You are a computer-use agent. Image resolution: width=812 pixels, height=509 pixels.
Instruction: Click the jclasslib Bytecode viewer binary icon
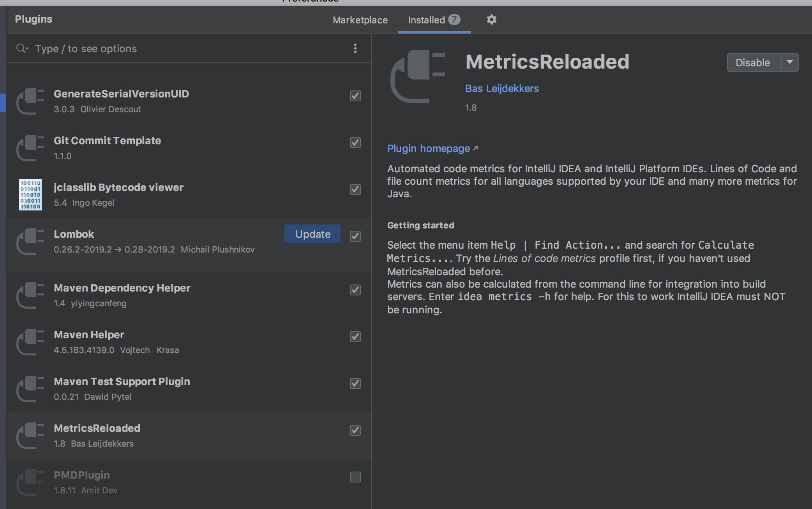point(30,195)
